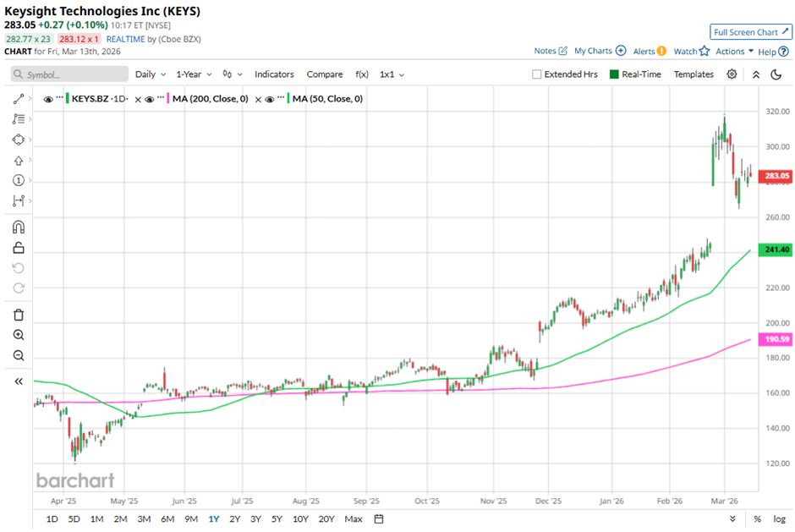Click the green Real-Time color swatch

pyautogui.click(x=614, y=74)
